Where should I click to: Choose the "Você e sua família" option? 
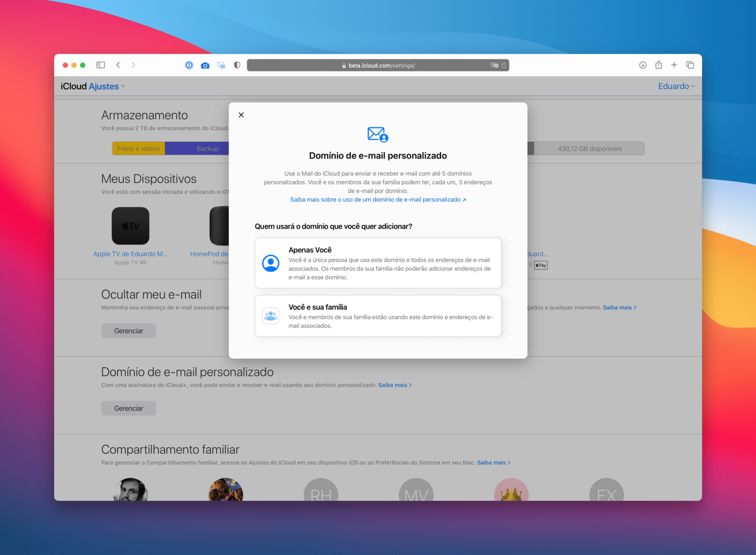click(378, 316)
